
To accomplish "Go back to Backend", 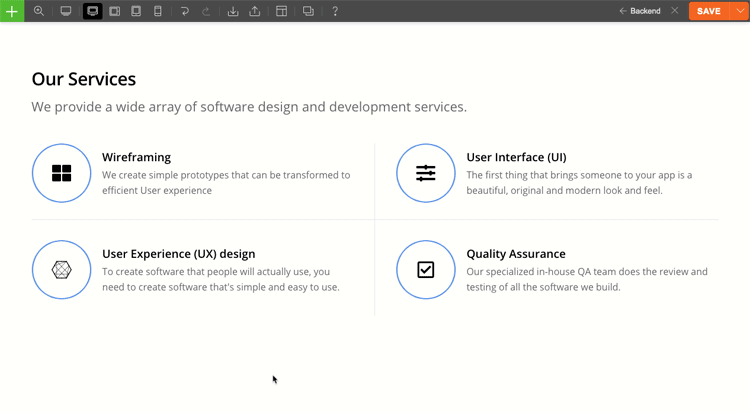I will click(x=640, y=11).
